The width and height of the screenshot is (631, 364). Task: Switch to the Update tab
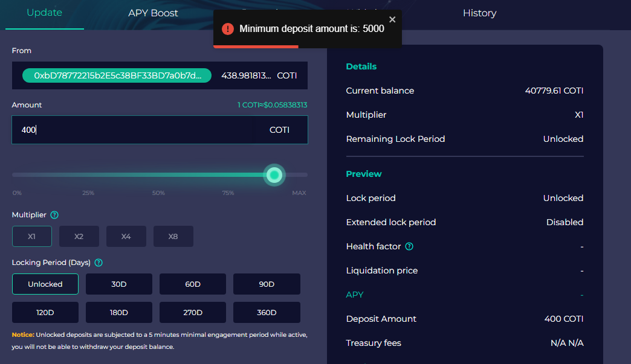point(44,13)
